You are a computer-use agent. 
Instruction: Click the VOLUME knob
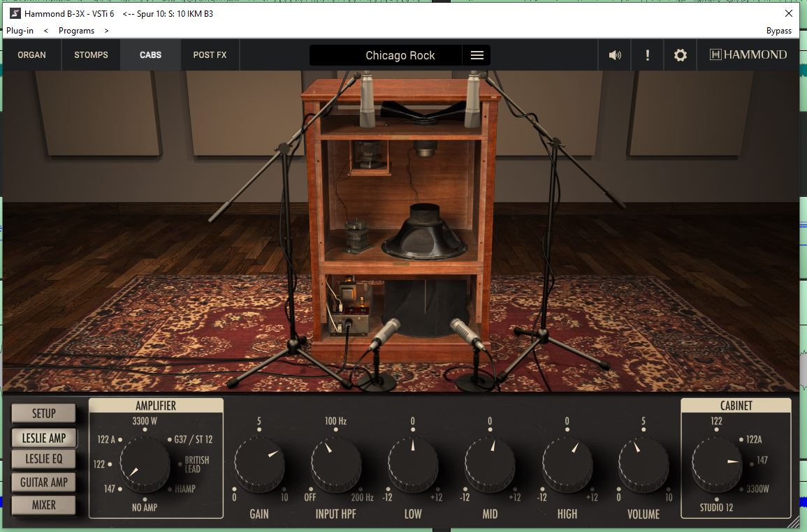coord(644,464)
